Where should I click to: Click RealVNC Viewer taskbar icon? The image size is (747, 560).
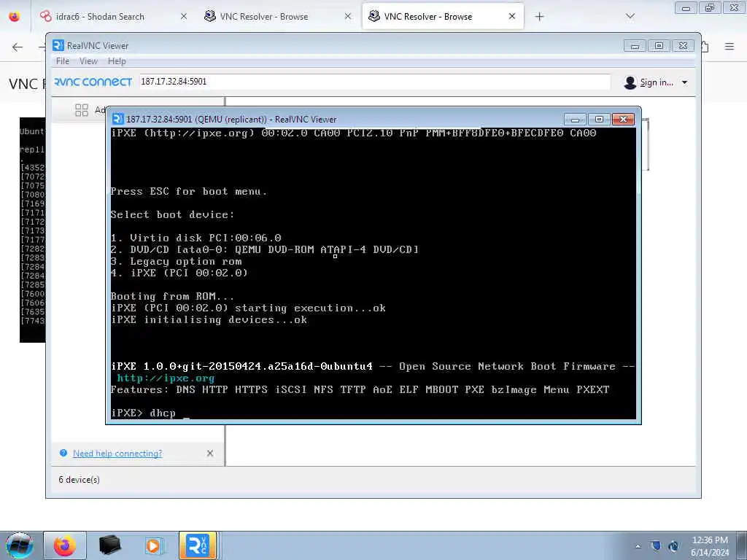click(x=198, y=545)
